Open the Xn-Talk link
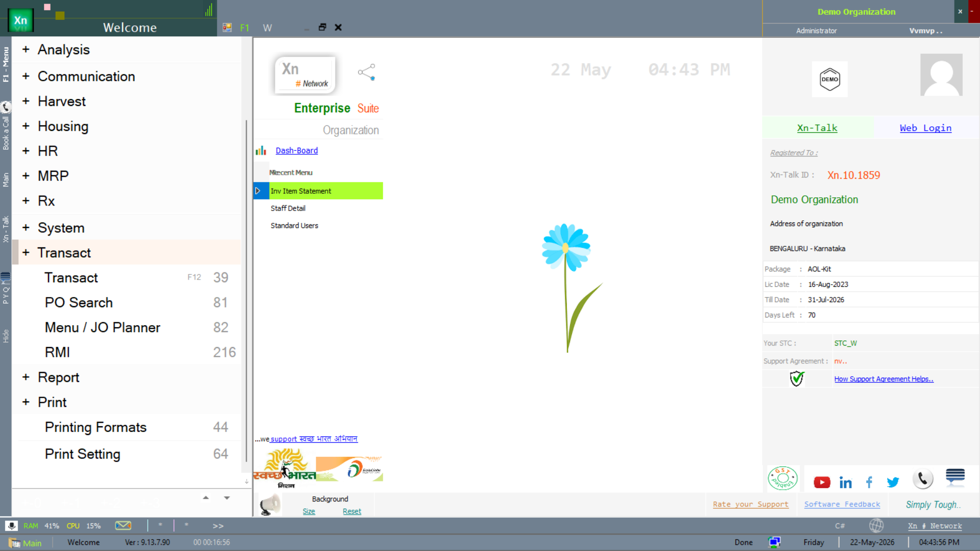The height and width of the screenshot is (551, 980). point(817,128)
